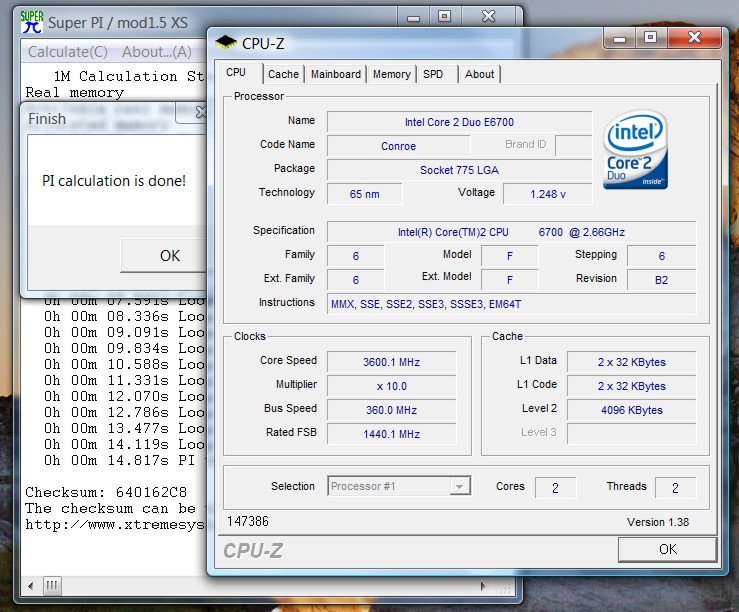Click the Name field 'Intel Core 2 Duo E6700'
Image resolution: width=739 pixels, height=612 pixels.
point(459,122)
